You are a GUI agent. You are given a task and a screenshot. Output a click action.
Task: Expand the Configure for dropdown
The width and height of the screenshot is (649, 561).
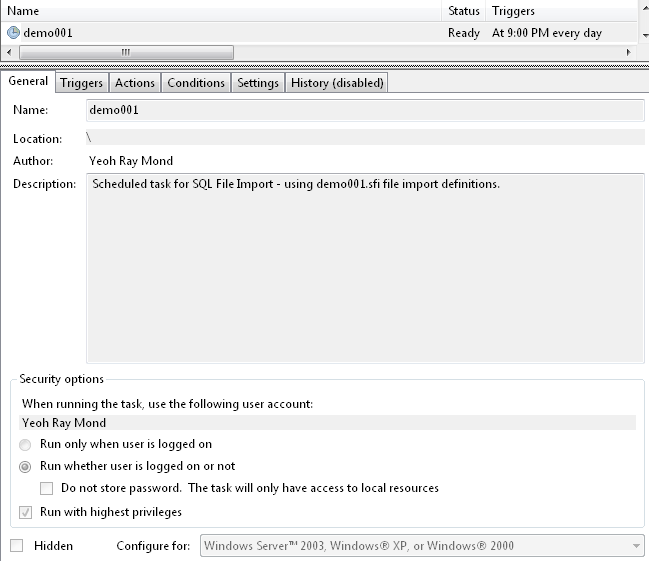637,546
